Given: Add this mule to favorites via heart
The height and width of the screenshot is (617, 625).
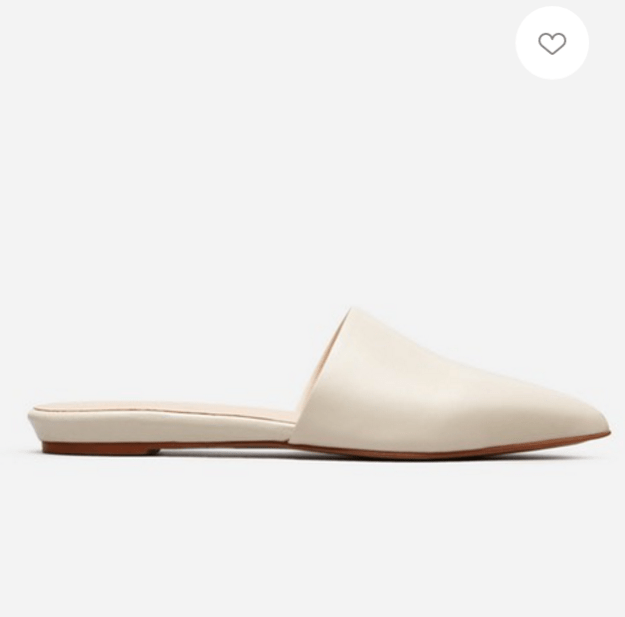Looking at the screenshot, I should [552, 43].
